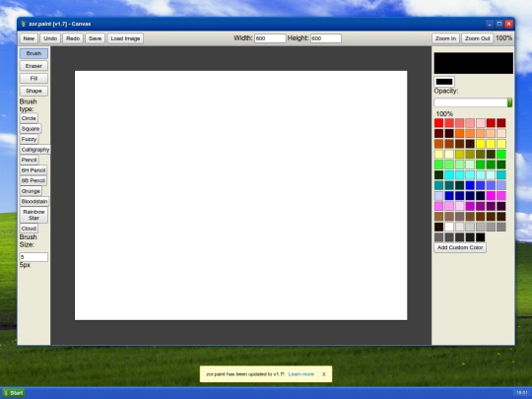
Task: Click the opacity slider handle
Action: (x=509, y=102)
